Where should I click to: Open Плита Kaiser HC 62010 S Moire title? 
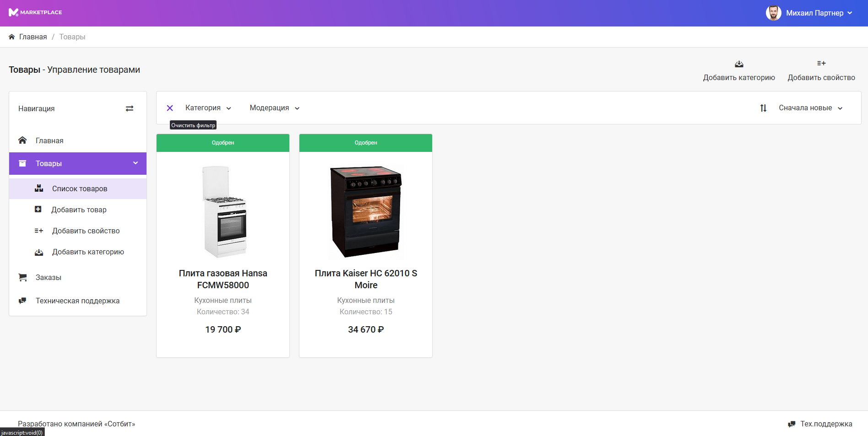click(x=366, y=279)
